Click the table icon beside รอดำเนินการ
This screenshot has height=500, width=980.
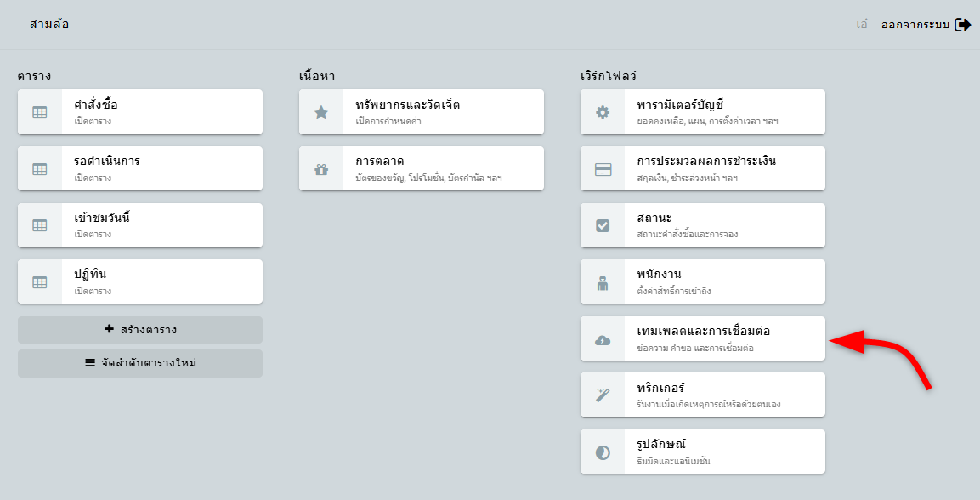tap(40, 168)
